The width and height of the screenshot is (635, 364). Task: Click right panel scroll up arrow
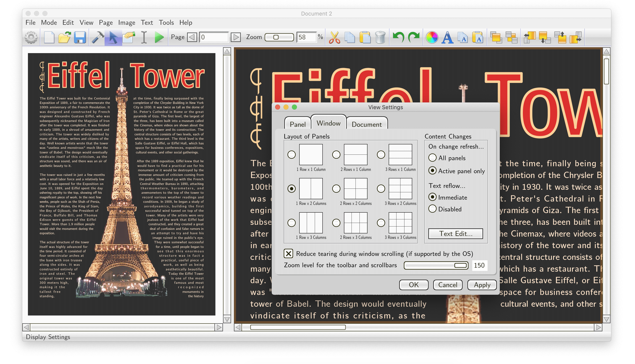pos(606,51)
